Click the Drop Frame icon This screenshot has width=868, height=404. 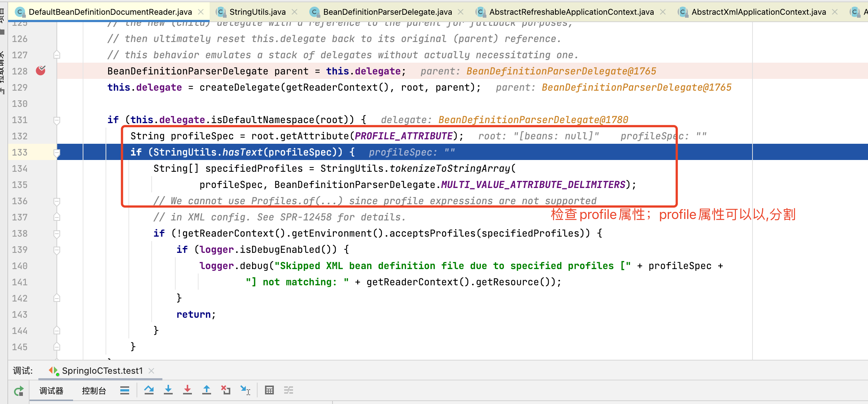point(225,390)
